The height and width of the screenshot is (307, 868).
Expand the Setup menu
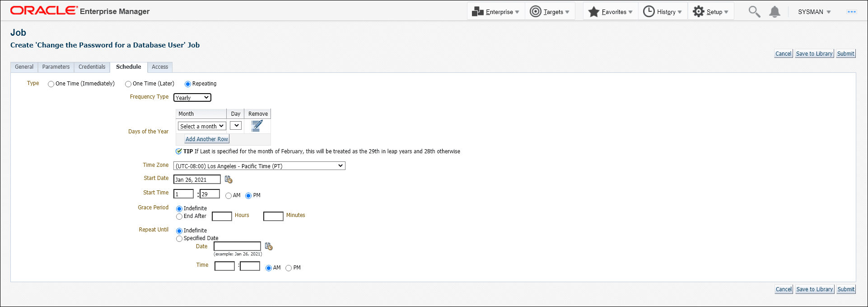click(x=711, y=12)
